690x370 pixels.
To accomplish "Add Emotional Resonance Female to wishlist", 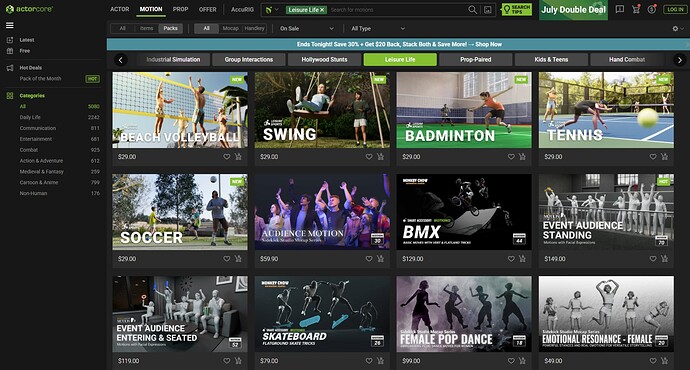I will click(x=653, y=361).
